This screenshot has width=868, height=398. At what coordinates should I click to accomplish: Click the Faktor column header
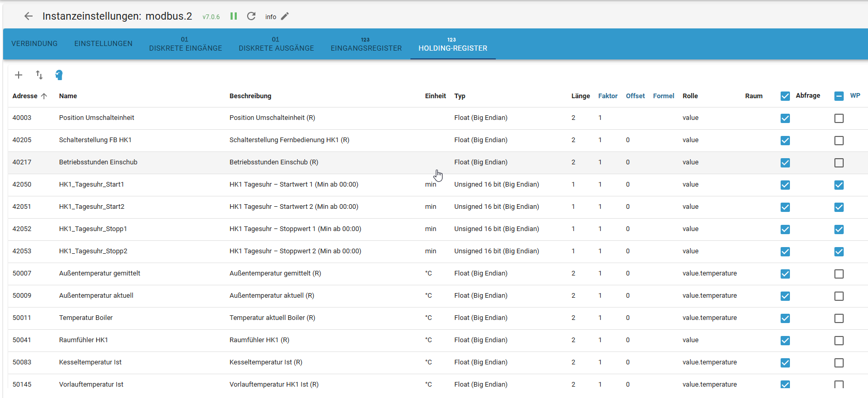point(607,96)
